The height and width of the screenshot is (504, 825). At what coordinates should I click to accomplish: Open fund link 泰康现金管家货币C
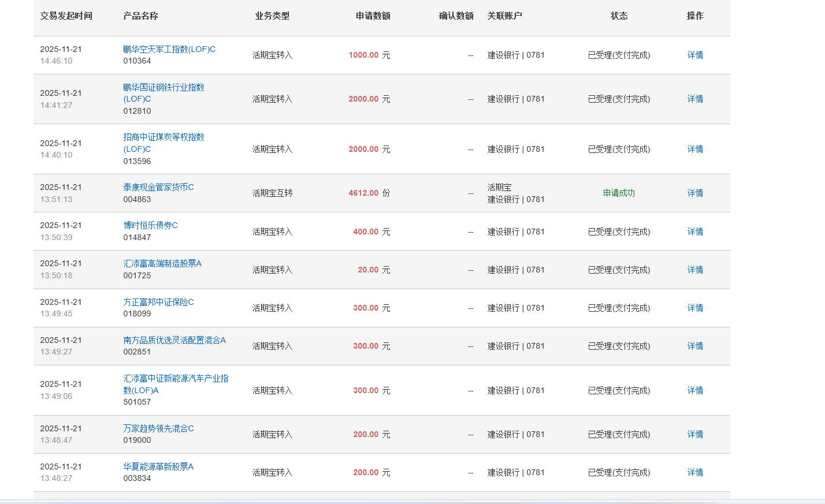[x=158, y=187]
